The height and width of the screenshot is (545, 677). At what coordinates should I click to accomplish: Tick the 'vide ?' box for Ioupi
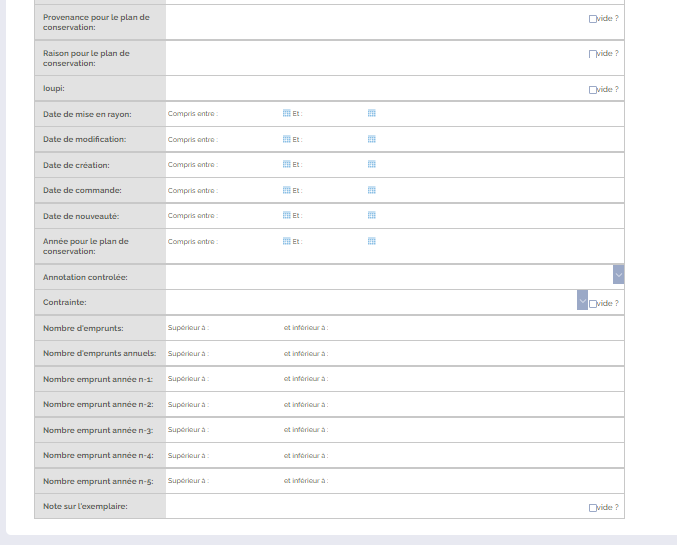593,90
